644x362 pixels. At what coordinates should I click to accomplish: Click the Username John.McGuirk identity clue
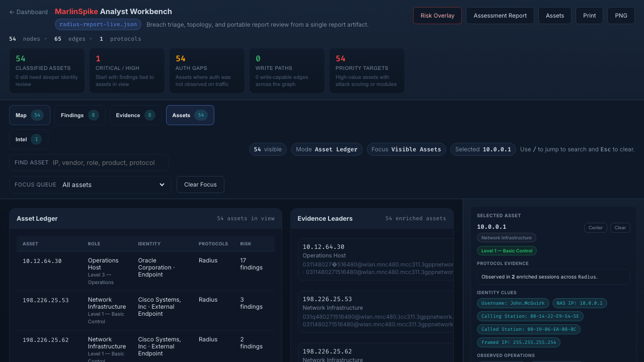(x=513, y=303)
